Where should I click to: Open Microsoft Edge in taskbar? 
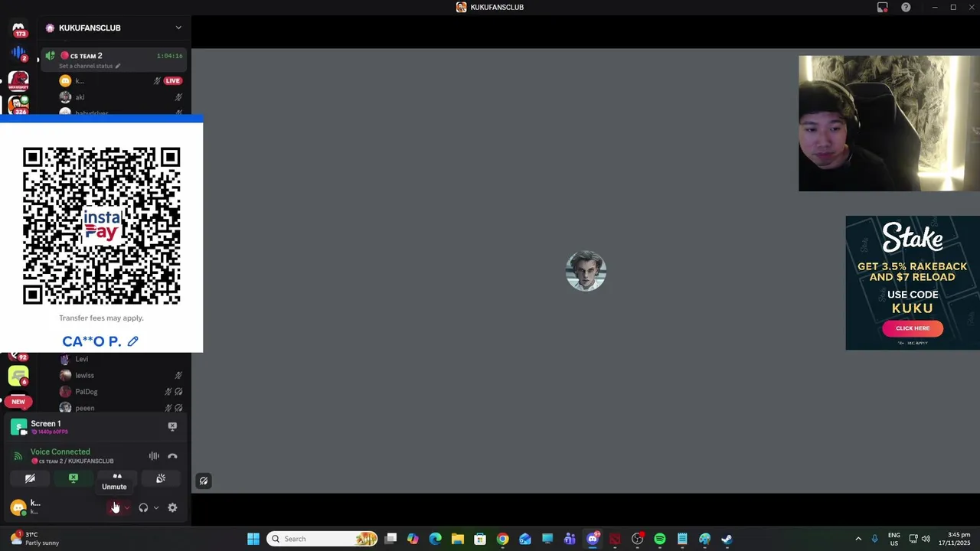[x=436, y=539]
